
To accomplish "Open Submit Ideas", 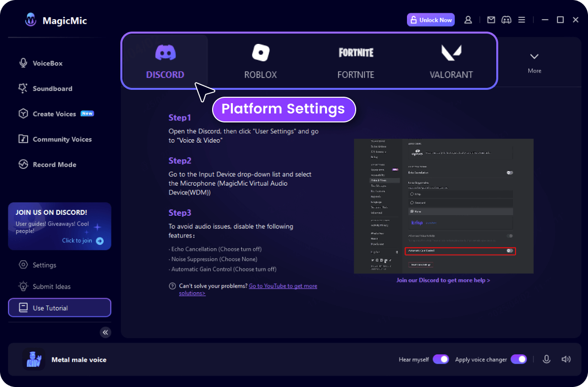I will (x=44, y=286).
